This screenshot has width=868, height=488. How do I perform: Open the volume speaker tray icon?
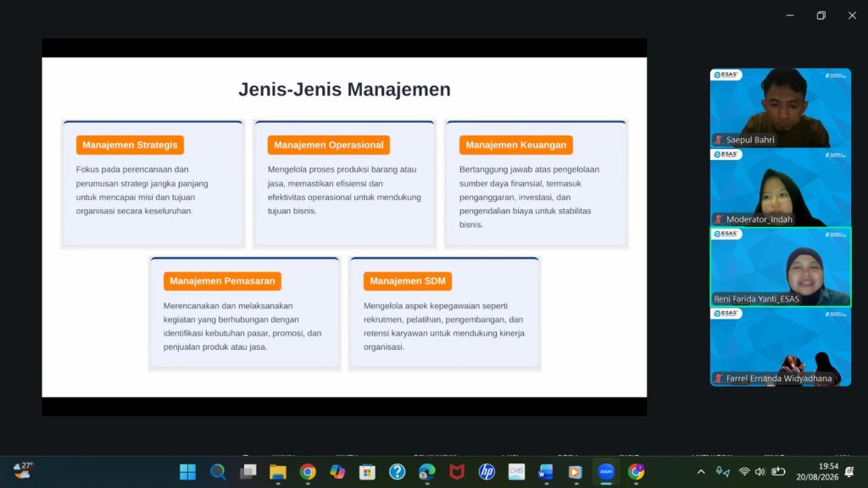pos(760,472)
